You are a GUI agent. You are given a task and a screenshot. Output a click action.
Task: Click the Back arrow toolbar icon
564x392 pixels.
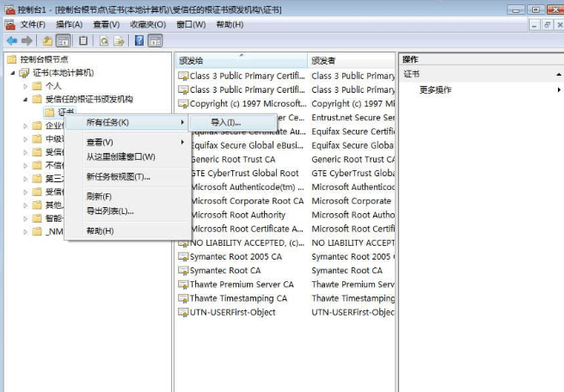click(10, 40)
